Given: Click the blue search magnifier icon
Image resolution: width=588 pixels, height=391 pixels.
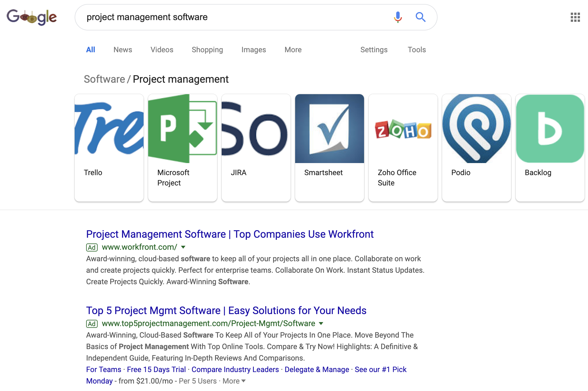Looking at the screenshot, I should (421, 17).
